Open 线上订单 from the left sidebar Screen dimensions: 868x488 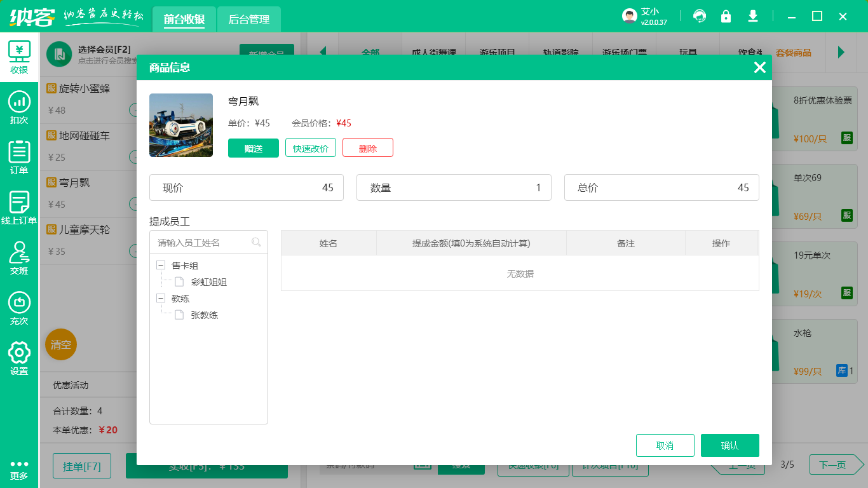coord(19,205)
